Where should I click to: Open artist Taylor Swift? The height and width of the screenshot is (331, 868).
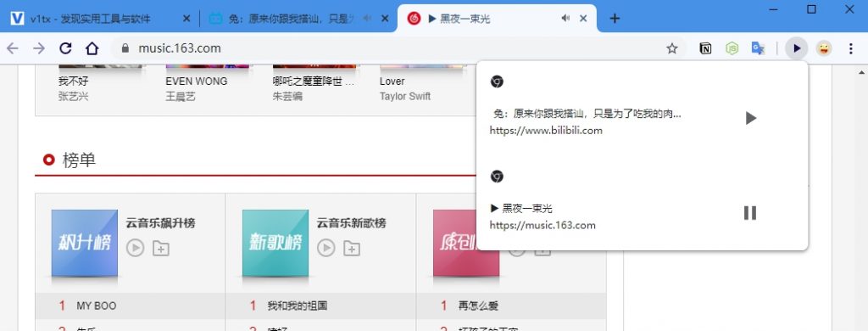click(x=405, y=97)
